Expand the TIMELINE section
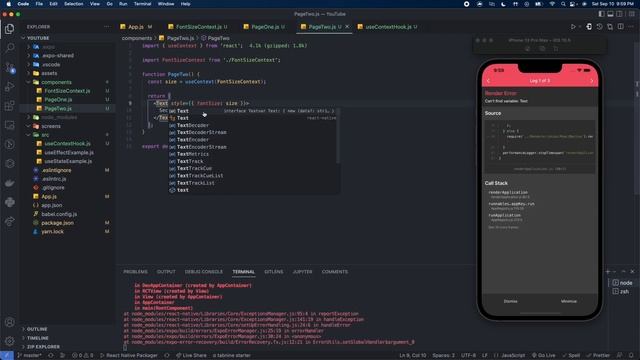This screenshot has width=640, height=360. [x=38, y=338]
